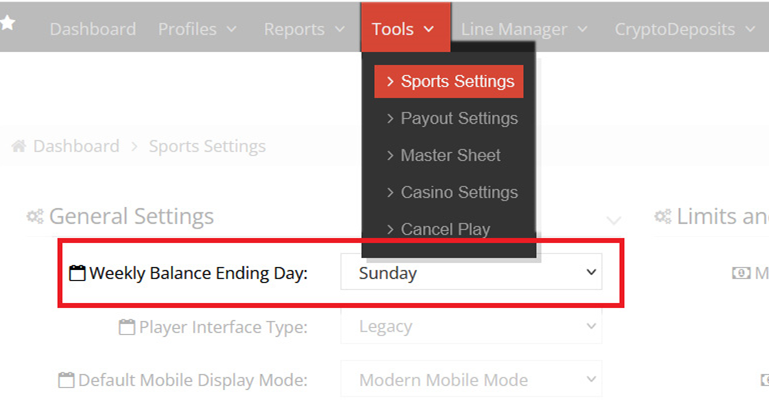Image resolution: width=769 pixels, height=408 pixels.
Task: Collapse General Settings panel with chevron
Action: 614,219
